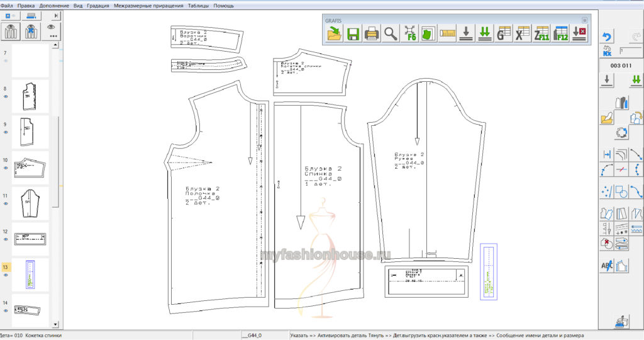
Task: Click the double green down arrows in right panel
Action: click(636, 79)
